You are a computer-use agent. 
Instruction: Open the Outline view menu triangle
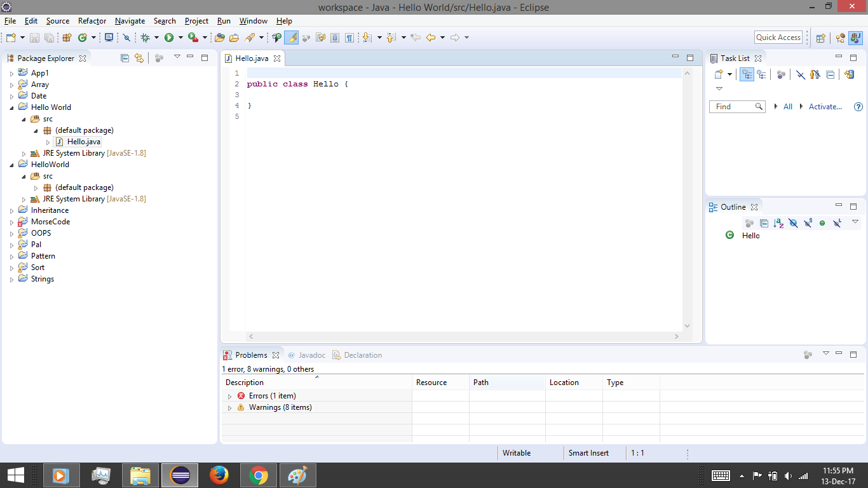coord(855,222)
